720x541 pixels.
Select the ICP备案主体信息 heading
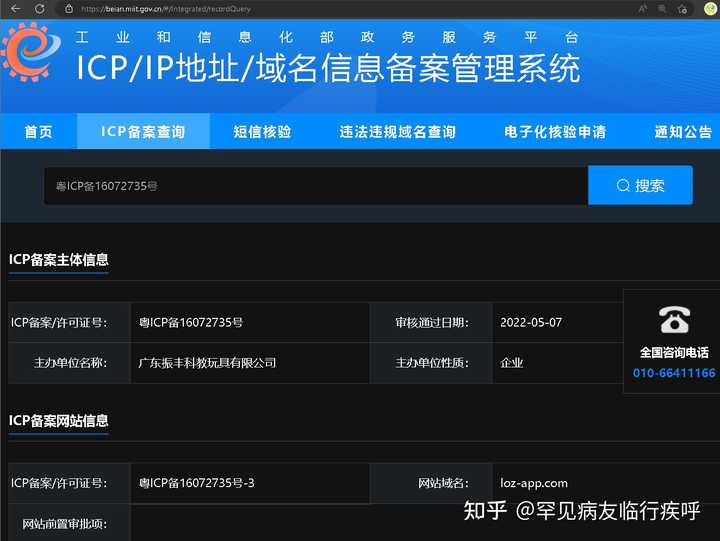click(x=59, y=260)
